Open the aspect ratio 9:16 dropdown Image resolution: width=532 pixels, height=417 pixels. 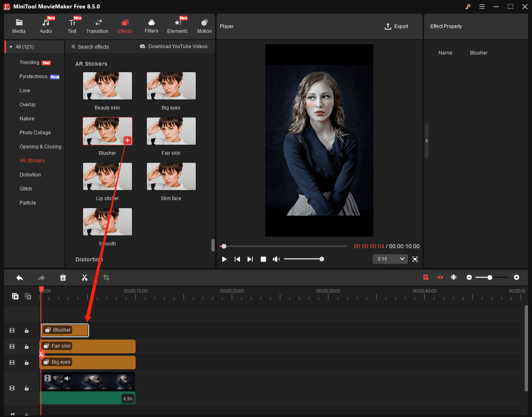pyautogui.click(x=390, y=259)
